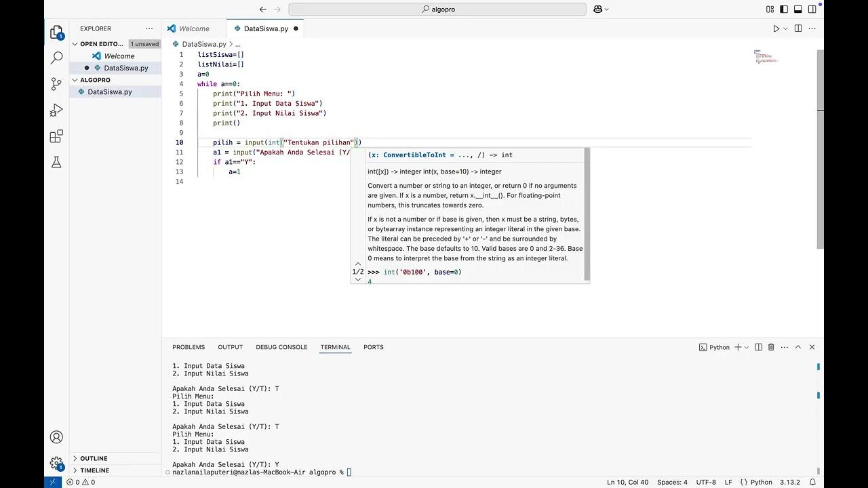The image size is (868, 488).
Task: Switch to the Welcome editor tab
Action: [193, 28]
